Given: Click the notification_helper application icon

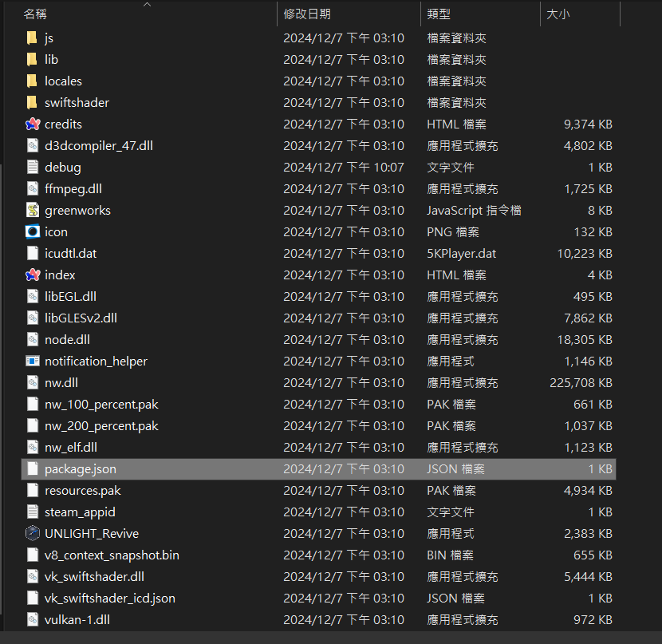Looking at the screenshot, I should 33,361.
